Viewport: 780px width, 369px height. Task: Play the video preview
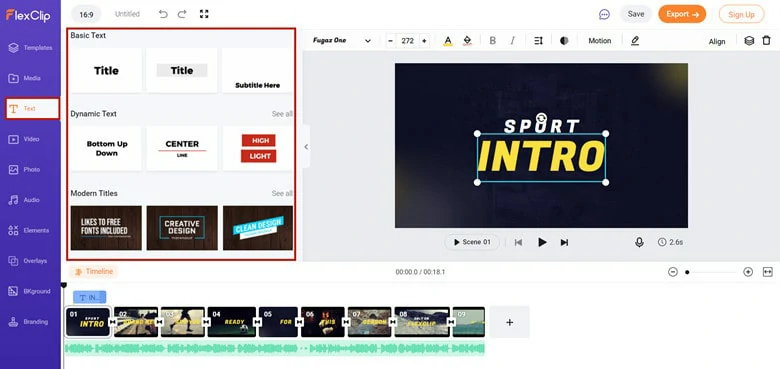(x=542, y=242)
